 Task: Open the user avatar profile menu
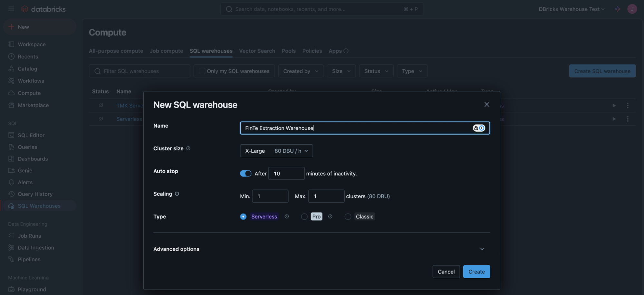(x=632, y=9)
